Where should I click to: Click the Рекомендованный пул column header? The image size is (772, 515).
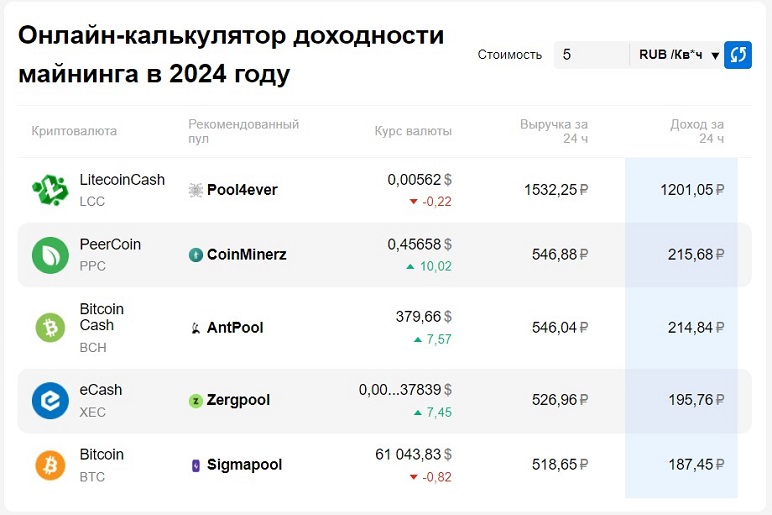pos(243,131)
